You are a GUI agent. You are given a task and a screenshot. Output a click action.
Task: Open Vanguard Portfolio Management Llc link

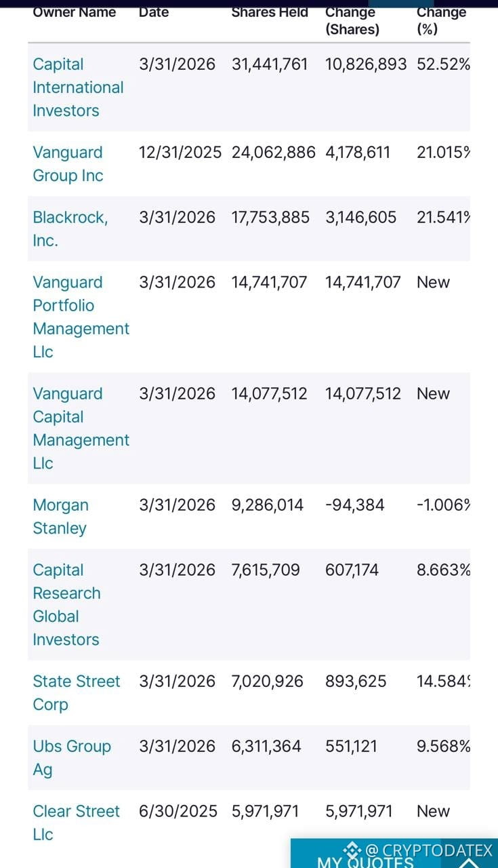pyautogui.click(x=81, y=317)
